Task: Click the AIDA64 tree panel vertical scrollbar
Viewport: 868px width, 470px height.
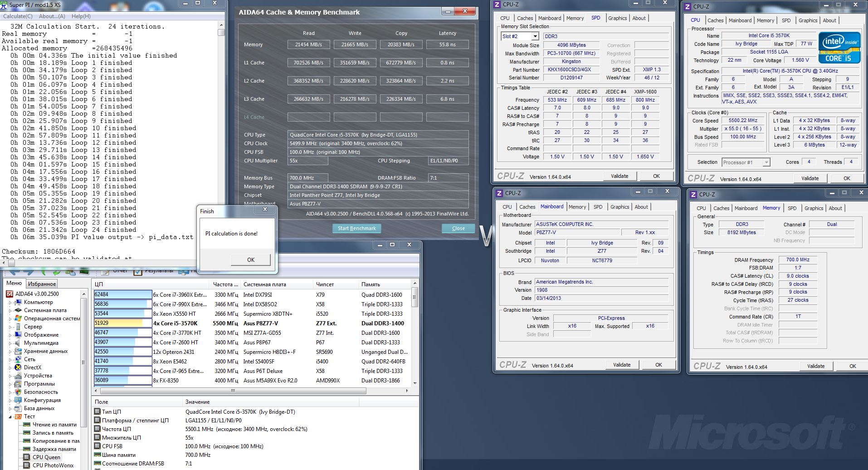Action: (x=83, y=362)
